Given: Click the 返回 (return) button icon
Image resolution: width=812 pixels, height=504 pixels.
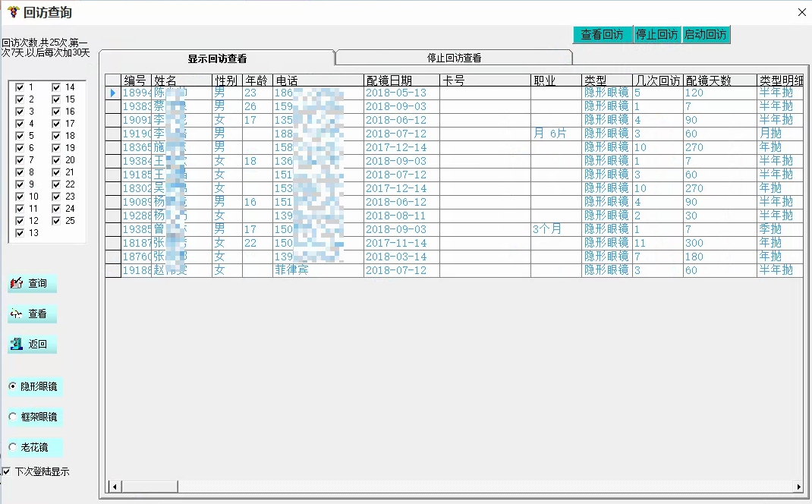Looking at the screenshot, I should pos(17,345).
